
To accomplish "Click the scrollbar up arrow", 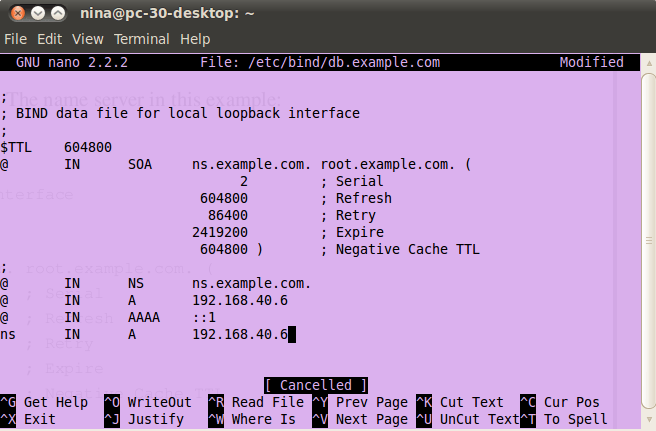I will tap(649, 63).
